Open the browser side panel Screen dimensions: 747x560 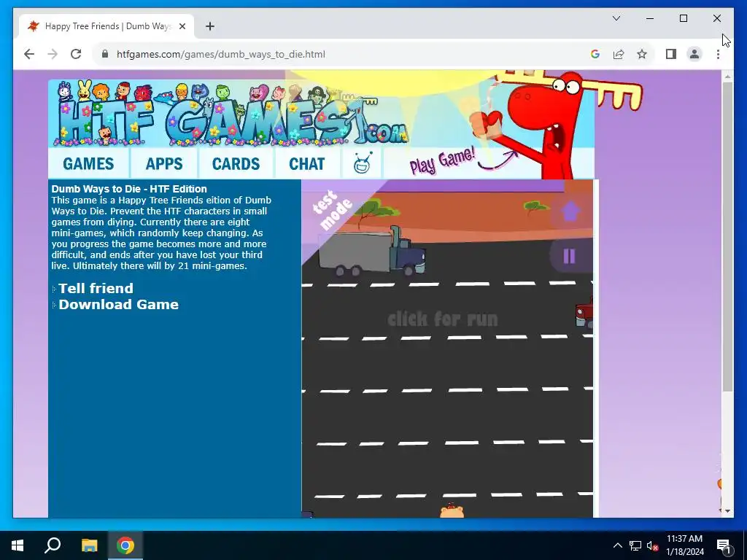tap(671, 54)
